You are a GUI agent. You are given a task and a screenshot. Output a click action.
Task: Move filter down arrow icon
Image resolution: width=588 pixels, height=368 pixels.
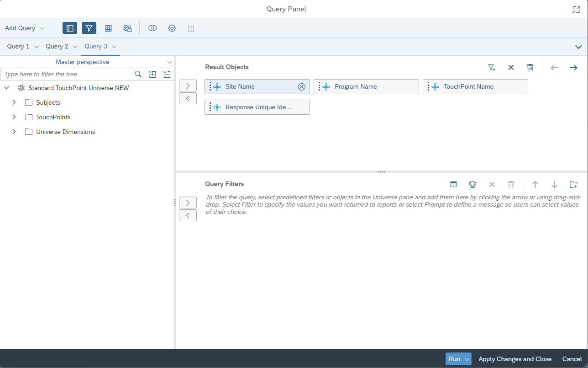pos(554,185)
